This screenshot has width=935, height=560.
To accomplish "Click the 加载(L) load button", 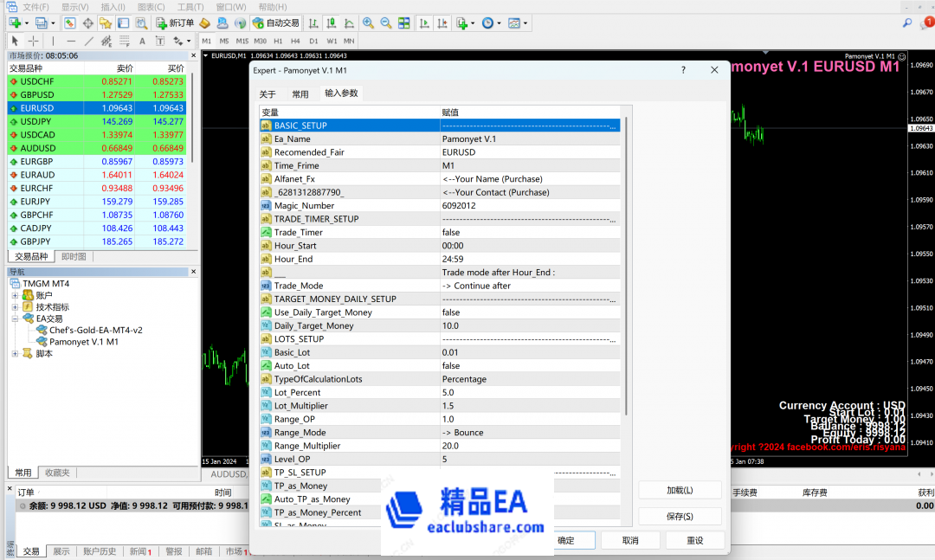I will pos(680,489).
